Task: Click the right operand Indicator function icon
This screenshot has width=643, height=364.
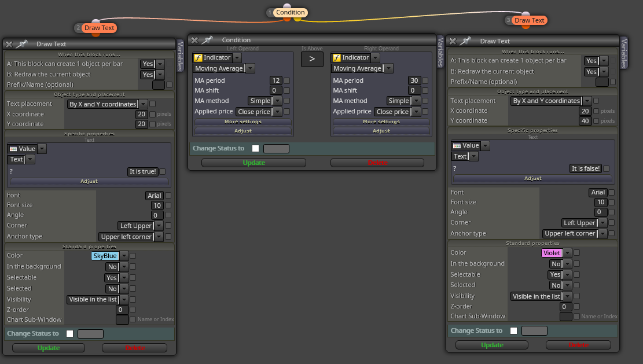Action: pos(337,58)
